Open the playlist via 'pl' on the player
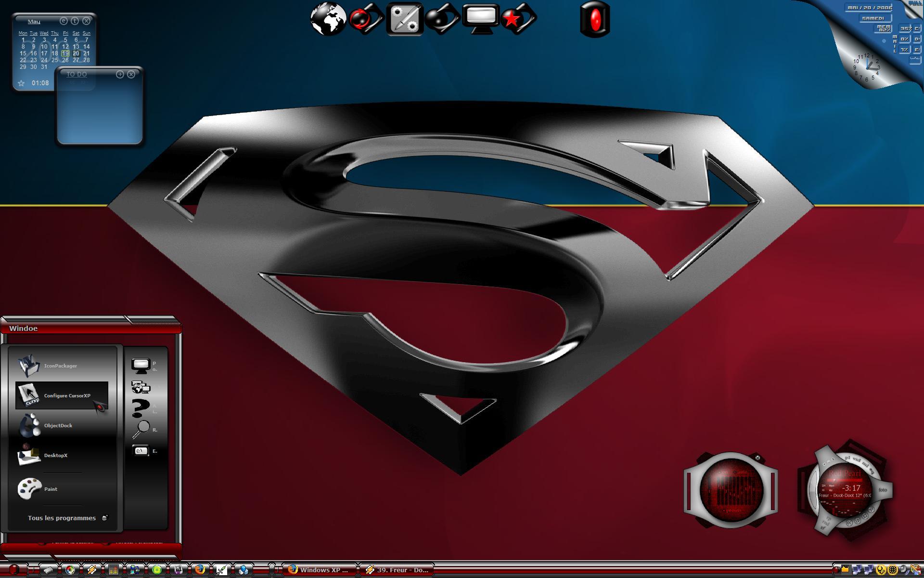This screenshot has width=924, height=578. [847, 458]
